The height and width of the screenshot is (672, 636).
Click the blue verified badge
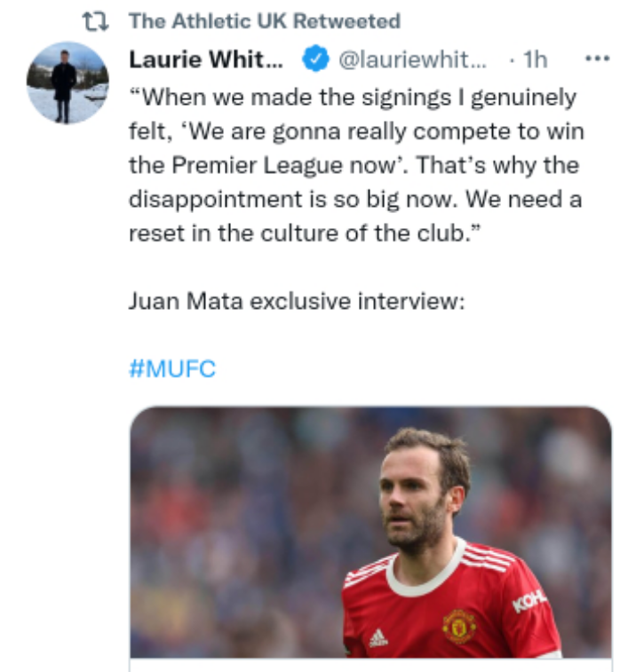coord(315,59)
